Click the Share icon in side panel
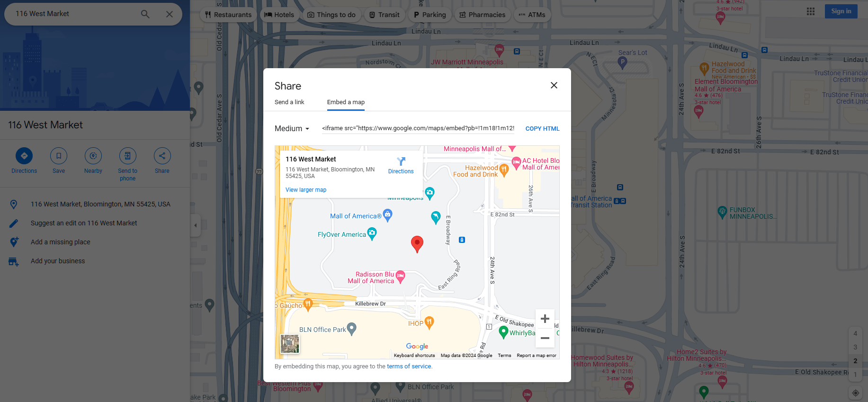Screen dimensions: 868x402 tap(162, 156)
